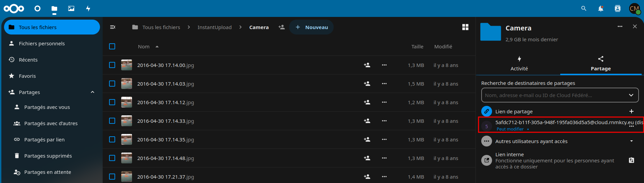Navigate to InstantUpload breadcrumb

214,27
